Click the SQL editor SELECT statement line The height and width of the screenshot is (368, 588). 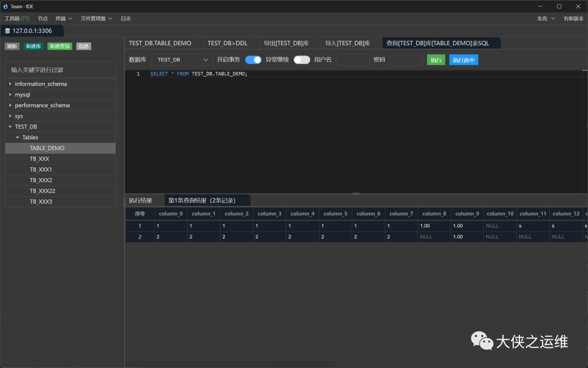pos(199,74)
